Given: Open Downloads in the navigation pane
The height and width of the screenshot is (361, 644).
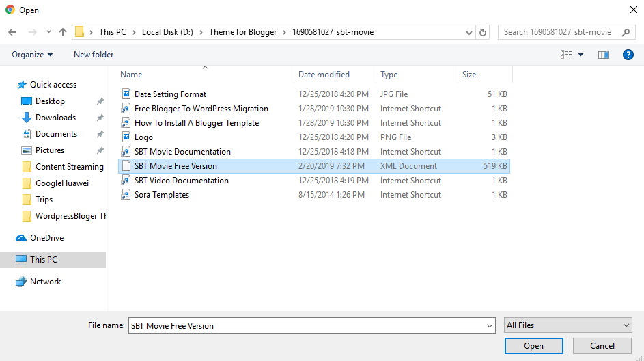Looking at the screenshot, I should pos(55,118).
